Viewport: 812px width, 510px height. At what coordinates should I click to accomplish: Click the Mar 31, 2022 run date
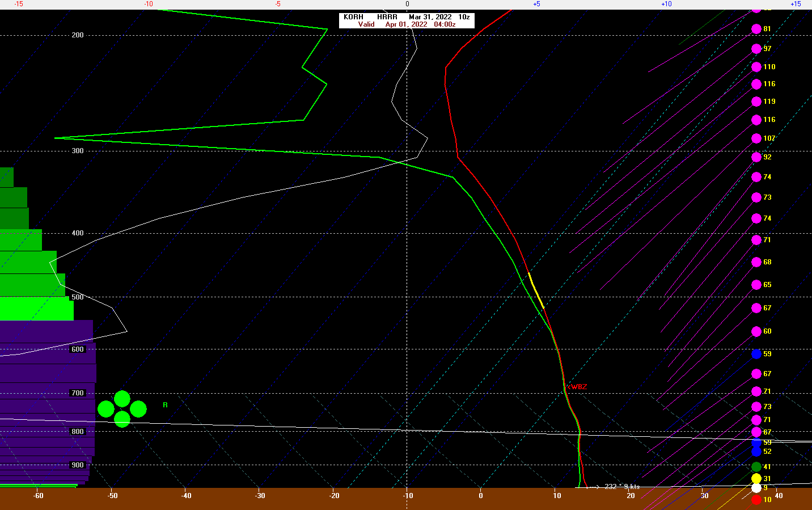click(x=430, y=17)
